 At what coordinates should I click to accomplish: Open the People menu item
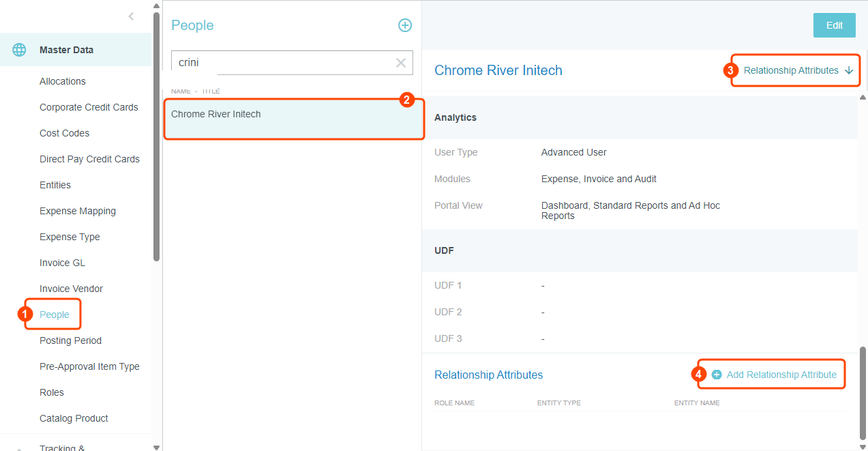tap(55, 315)
